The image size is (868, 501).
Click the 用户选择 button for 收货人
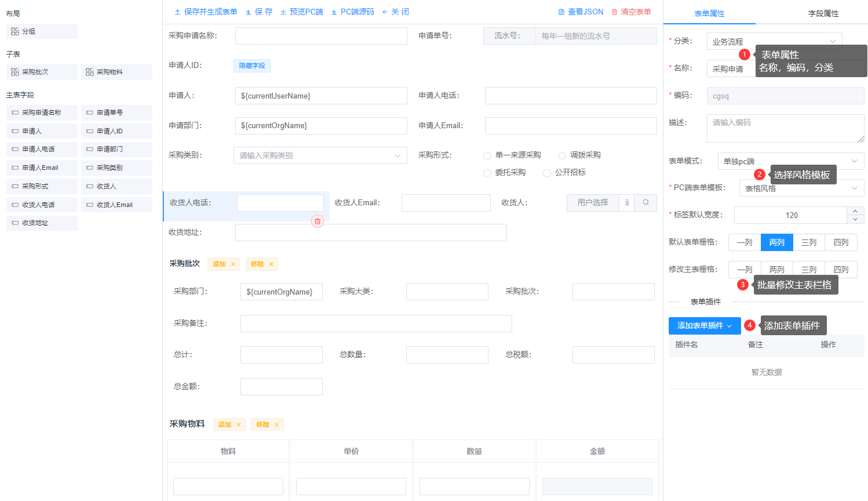click(593, 202)
